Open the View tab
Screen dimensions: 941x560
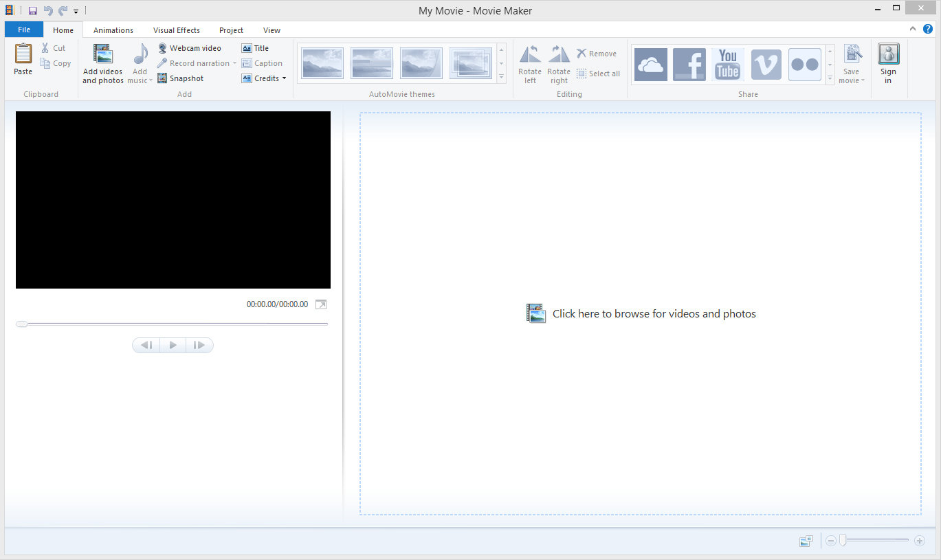point(272,30)
